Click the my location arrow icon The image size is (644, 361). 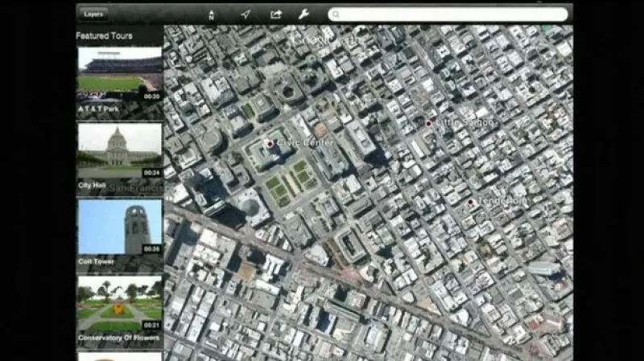tap(246, 14)
